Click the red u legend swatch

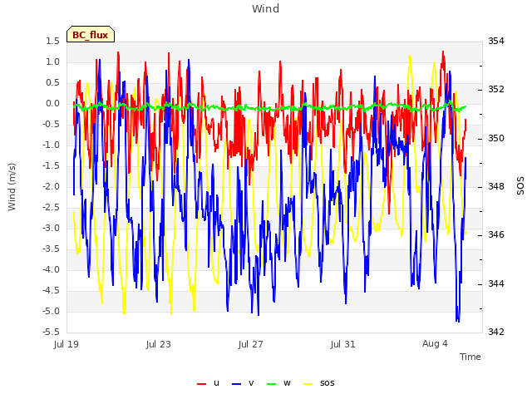[x=201, y=384]
